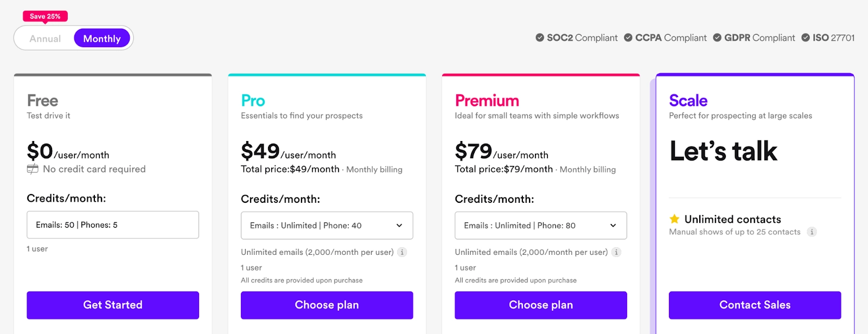Choose plan button under Pro
Image resolution: width=868 pixels, height=334 pixels.
click(327, 305)
